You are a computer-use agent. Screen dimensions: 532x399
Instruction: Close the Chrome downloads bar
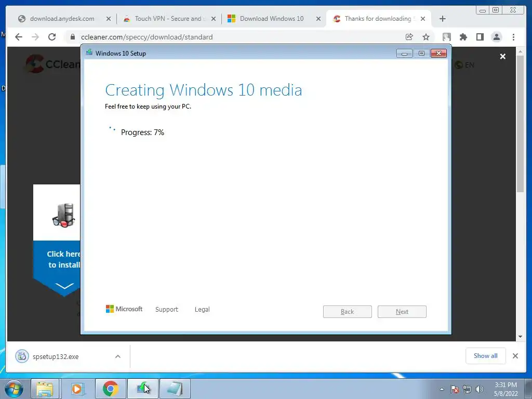[515, 356]
